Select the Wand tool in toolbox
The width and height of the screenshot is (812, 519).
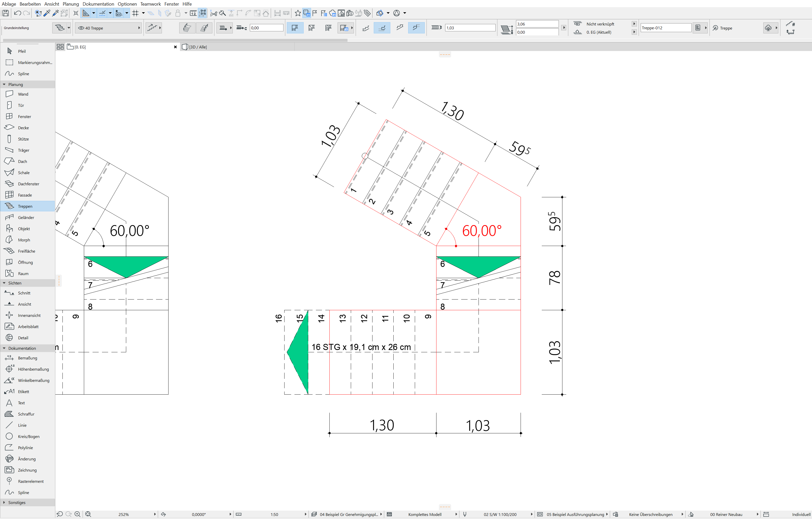[23, 94]
